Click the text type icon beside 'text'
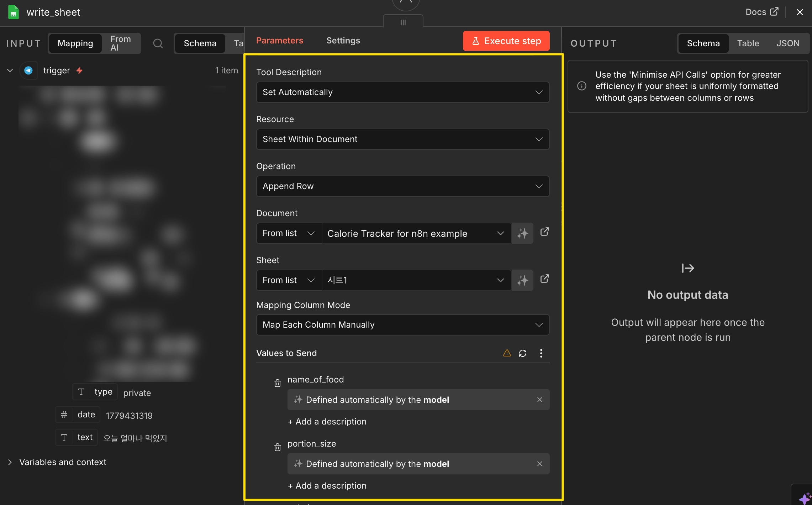The width and height of the screenshot is (812, 505). 64,437
